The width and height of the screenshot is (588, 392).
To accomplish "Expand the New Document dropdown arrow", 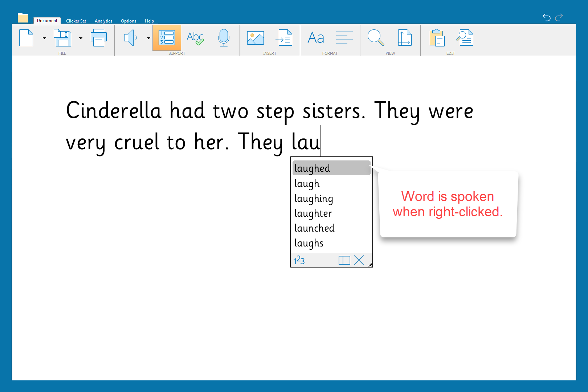I will [44, 38].
